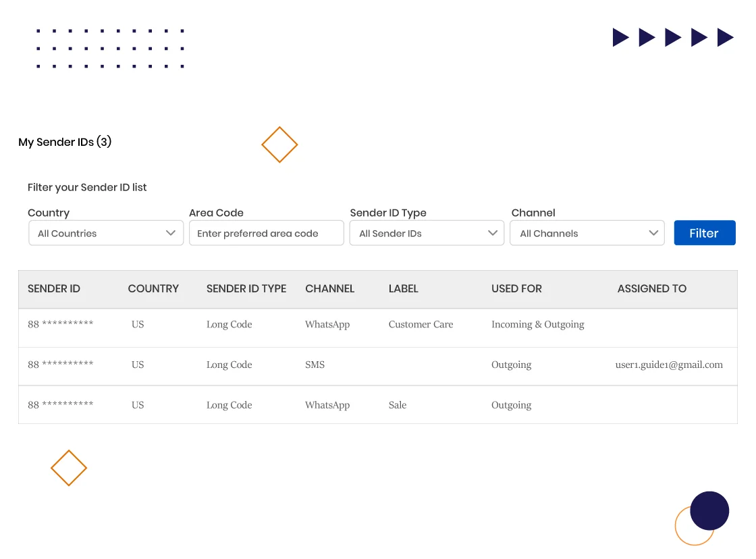Image resolution: width=756 pixels, height=559 pixels.
Task: Click the CHANNEL column header
Action: click(329, 289)
